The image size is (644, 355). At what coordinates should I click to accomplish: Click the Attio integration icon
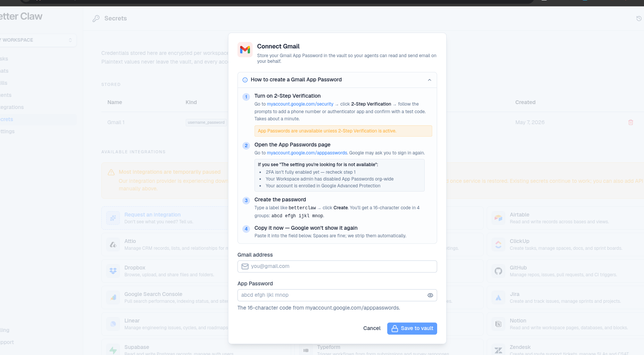coord(113,245)
